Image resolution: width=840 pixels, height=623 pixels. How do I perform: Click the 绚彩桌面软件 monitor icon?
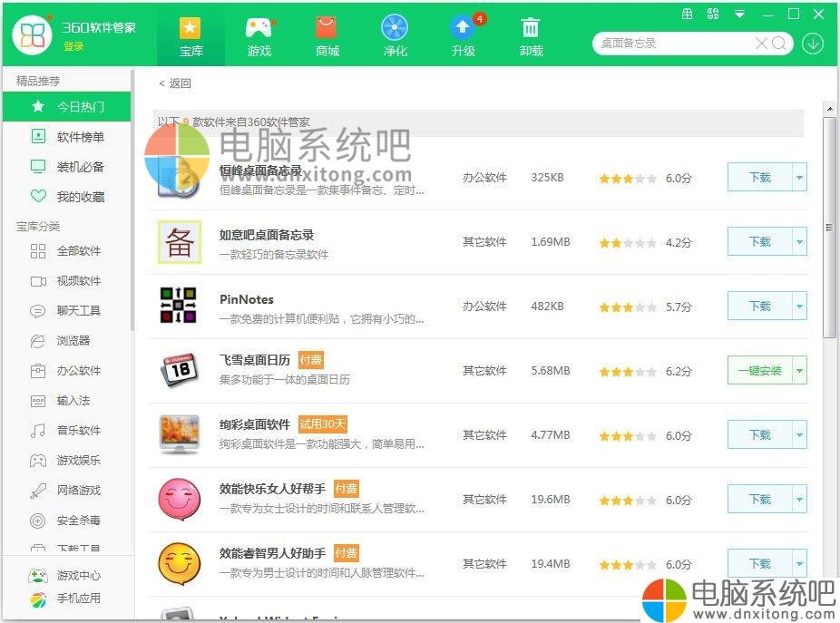(180, 433)
